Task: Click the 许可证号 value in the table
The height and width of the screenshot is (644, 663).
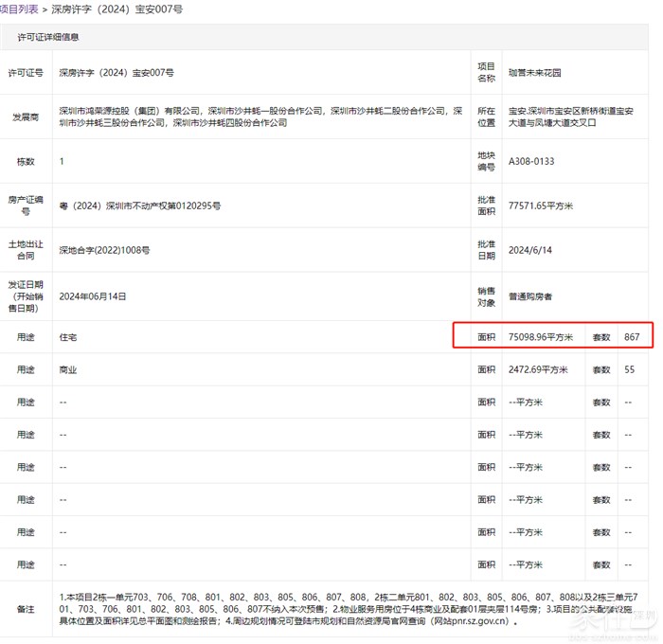Action: click(116, 72)
